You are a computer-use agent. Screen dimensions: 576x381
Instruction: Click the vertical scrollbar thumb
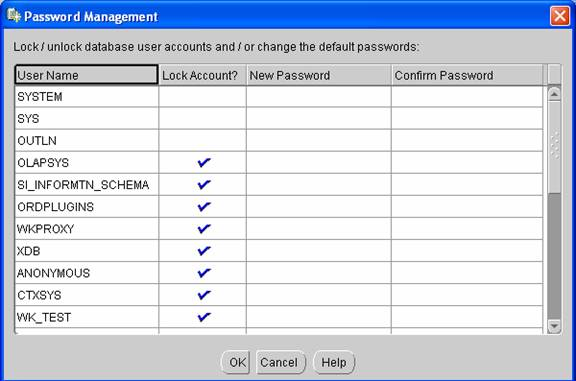(x=554, y=147)
